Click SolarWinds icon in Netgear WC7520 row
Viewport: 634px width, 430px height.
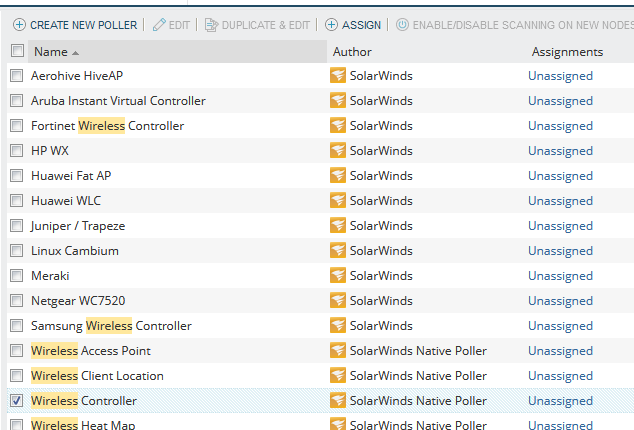click(338, 301)
